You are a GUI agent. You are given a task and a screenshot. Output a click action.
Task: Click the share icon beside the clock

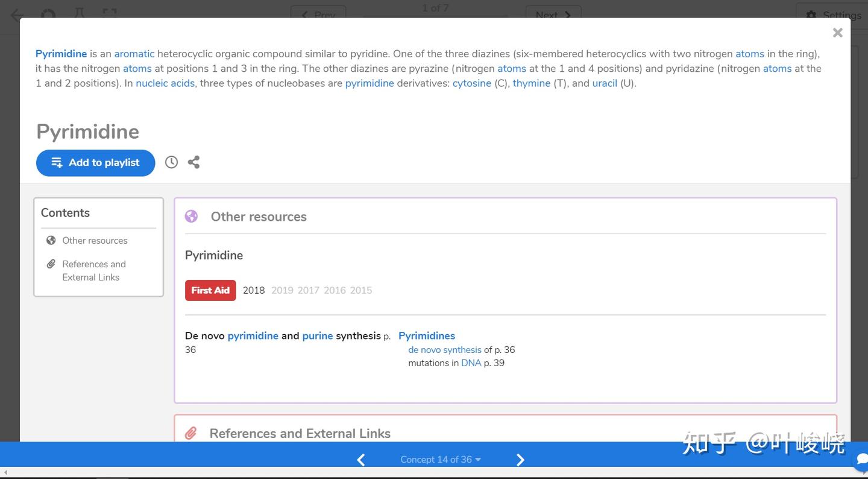193,162
